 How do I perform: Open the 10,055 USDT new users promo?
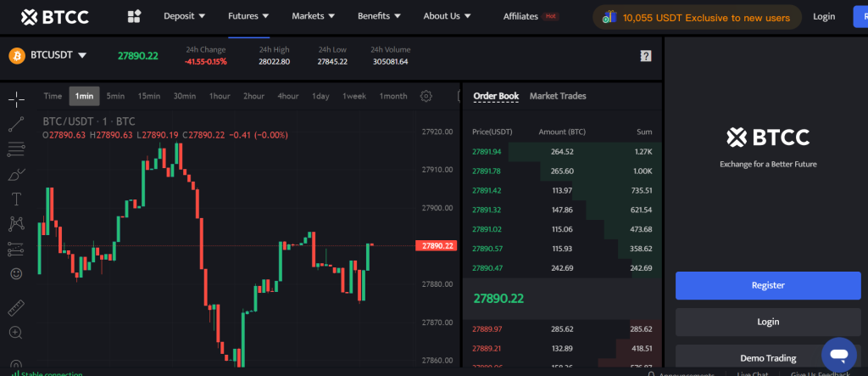pos(697,17)
